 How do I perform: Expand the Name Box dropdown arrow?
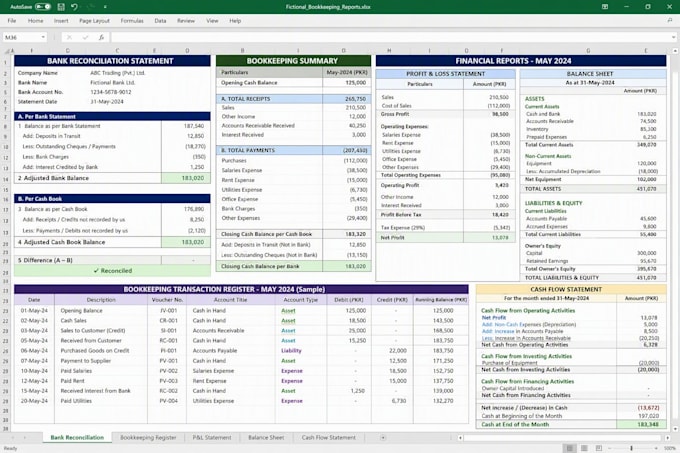tap(43, 37)
